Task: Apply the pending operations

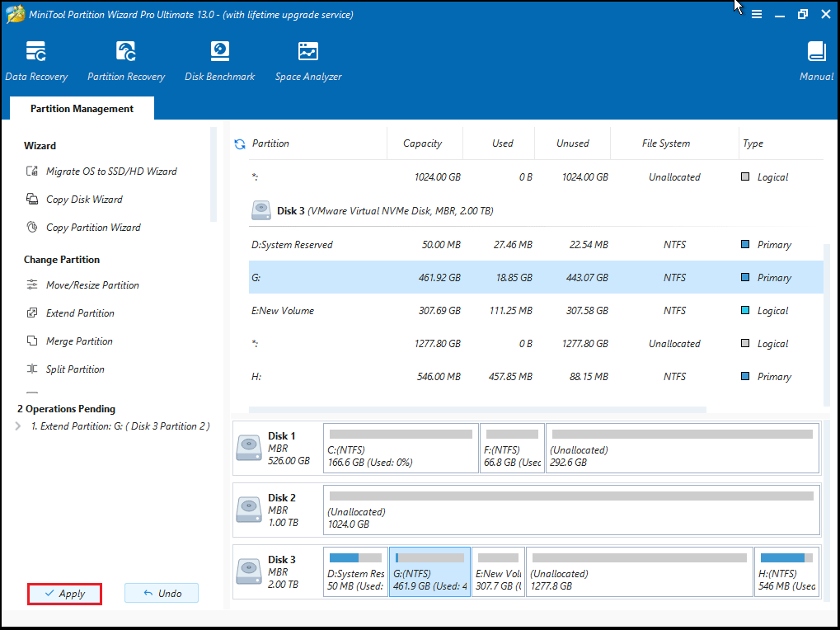Action: [x=64, y=593]
